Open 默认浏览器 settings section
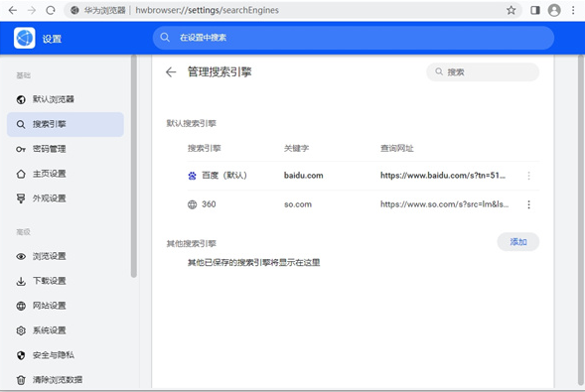585x392 pixels. coord(66,99)
